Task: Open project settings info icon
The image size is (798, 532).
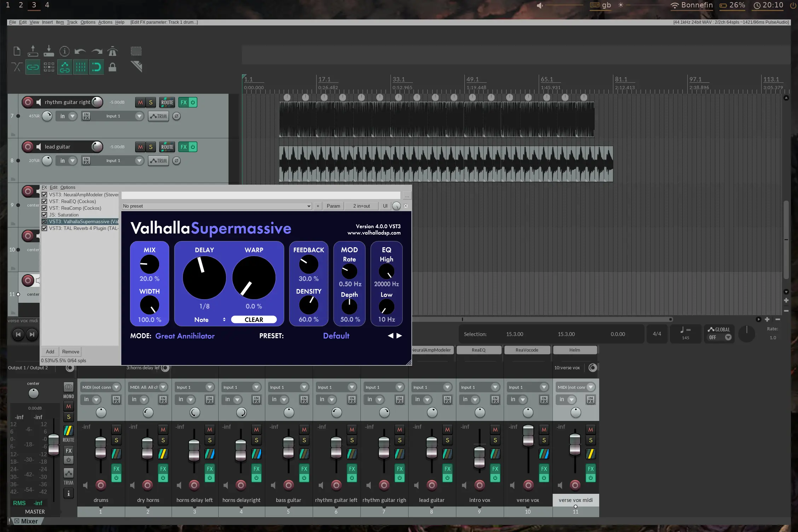Action: pos(64,51)
